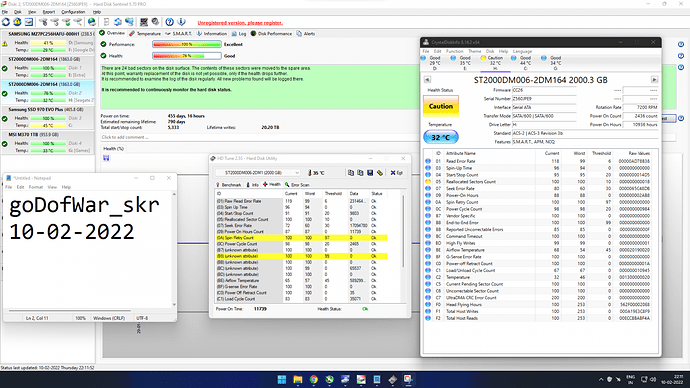Click the yellow warning alert toolbar icon
The image size is (690, 388).
[17, 22]
